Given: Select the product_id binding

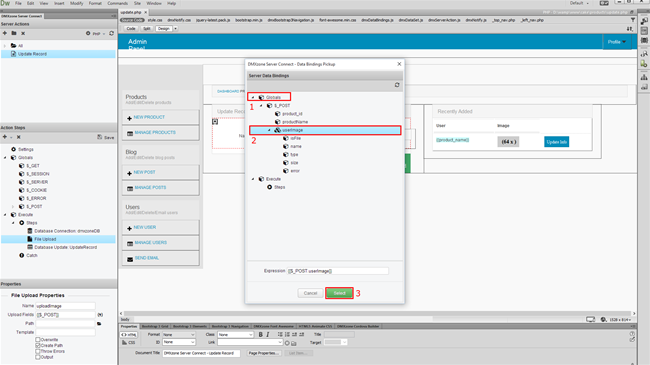Looking at the screenshot, I should point(292,114).
